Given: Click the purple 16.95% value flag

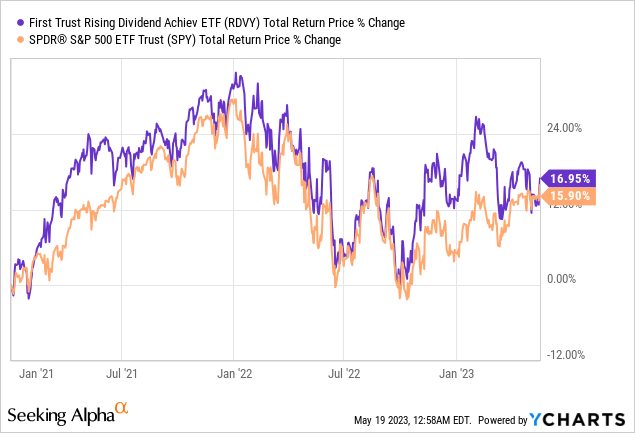Looking at the screenshot, I should pos(568,179).
